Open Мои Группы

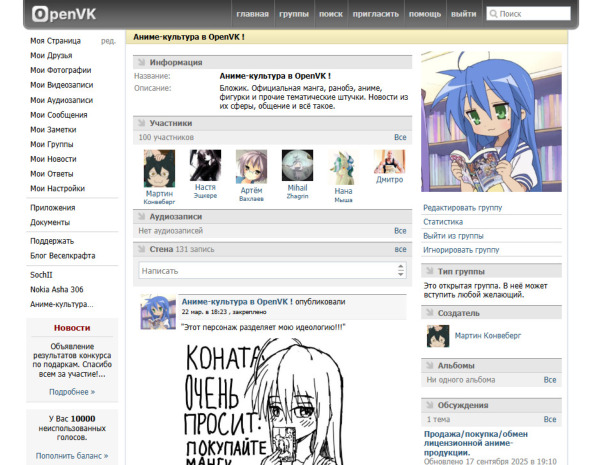tap(52, 144)
